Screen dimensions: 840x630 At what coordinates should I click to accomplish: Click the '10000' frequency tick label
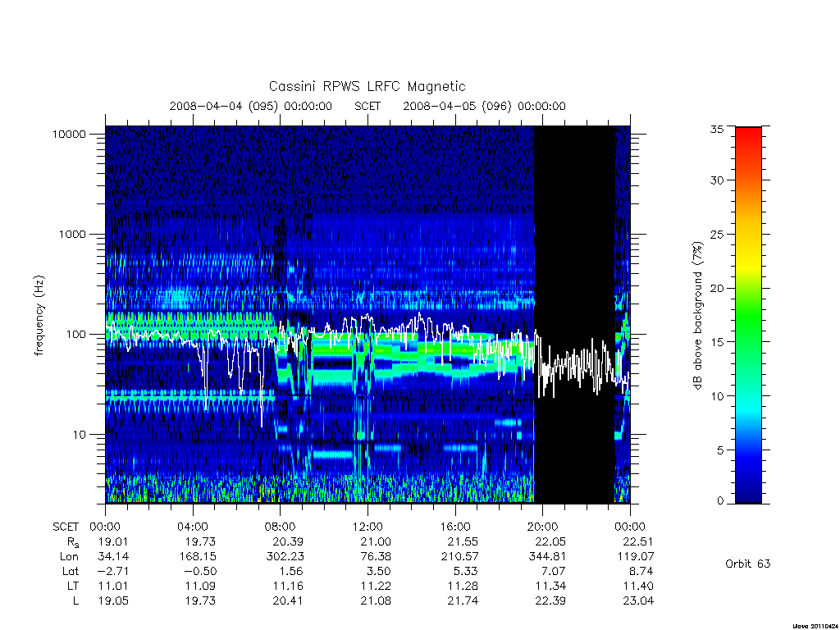click(69, 134)
